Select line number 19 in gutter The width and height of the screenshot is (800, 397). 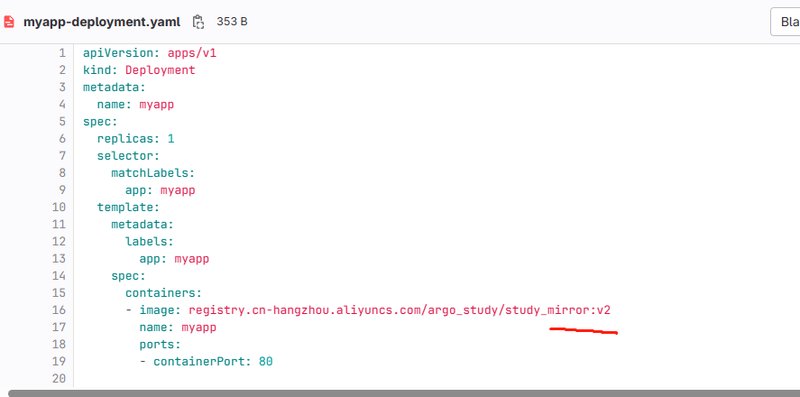pyautogui.click(x=59, y=361)
